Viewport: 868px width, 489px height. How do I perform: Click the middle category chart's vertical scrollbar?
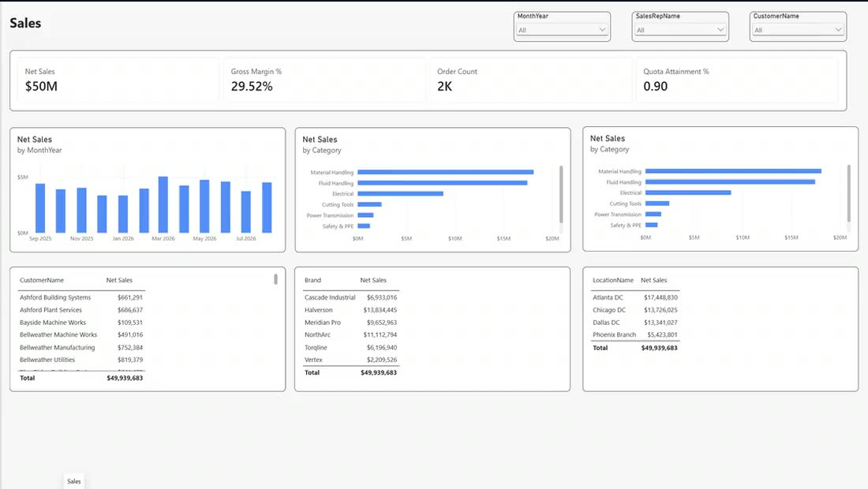pyautogui.click(x=561, y=193)
